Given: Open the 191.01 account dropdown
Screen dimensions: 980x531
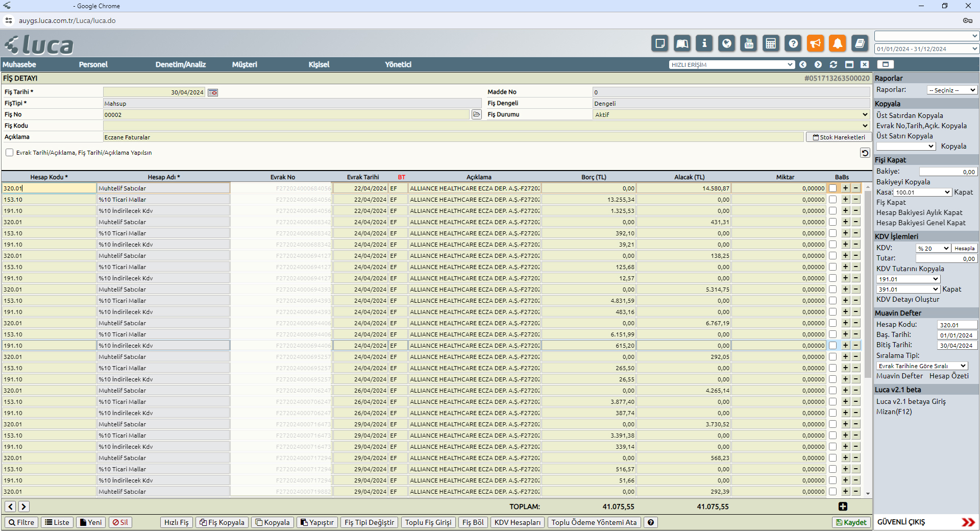Looking at the screenshot, I should tap(908, 279).
